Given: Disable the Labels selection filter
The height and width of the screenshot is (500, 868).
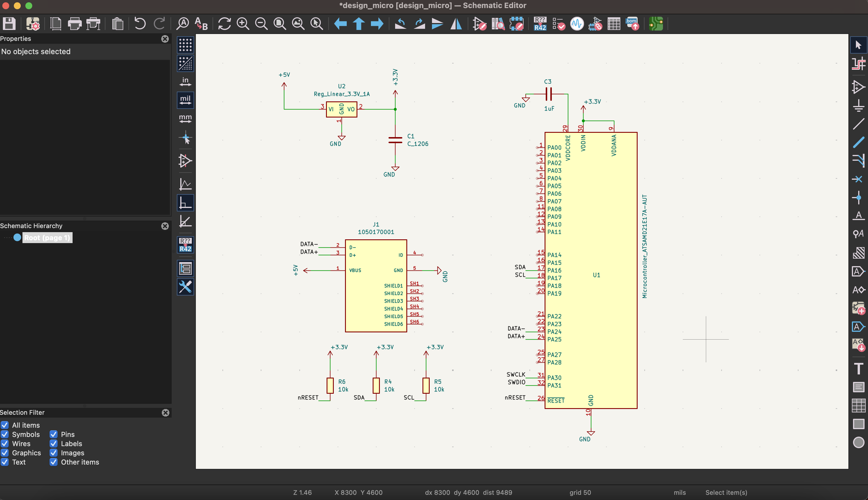Looking at the screenshot, I should [x=54, y=444].
